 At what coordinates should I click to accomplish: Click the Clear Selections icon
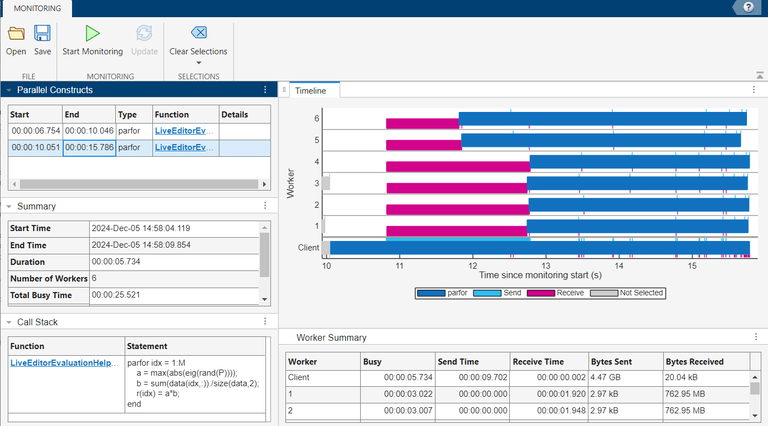pyautogui.click(x=198, y=34)
